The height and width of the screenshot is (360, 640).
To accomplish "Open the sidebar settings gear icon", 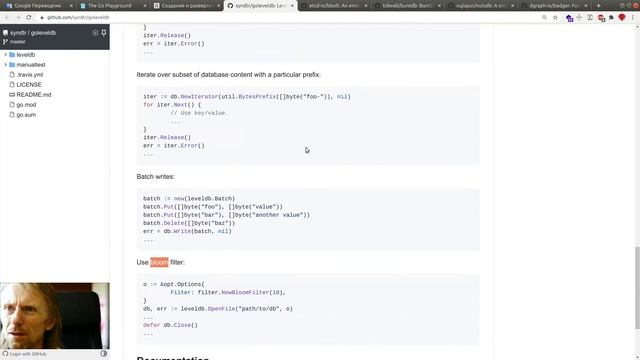I will pyautogui.click(x=95, y=33).
